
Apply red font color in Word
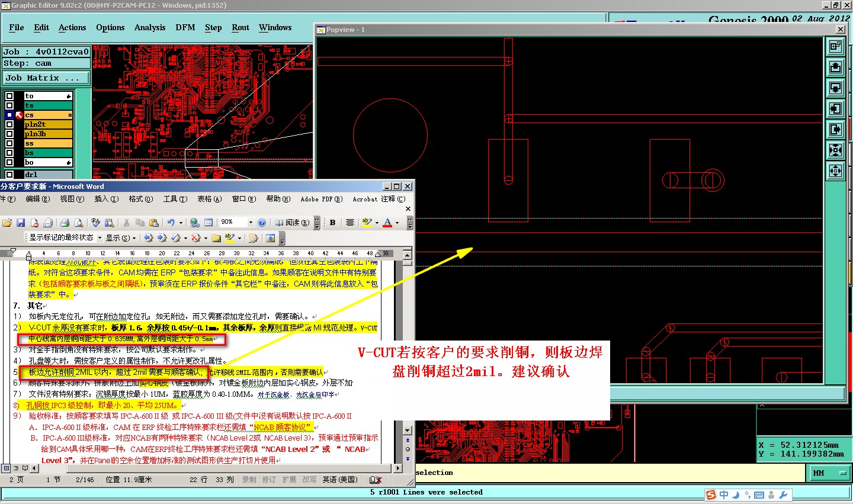(387, 223)
